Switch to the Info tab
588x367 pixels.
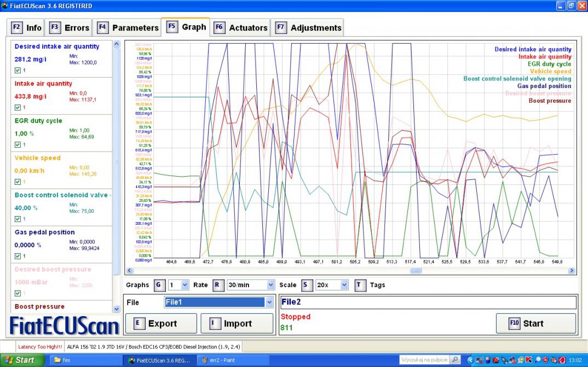click(26, 28)
